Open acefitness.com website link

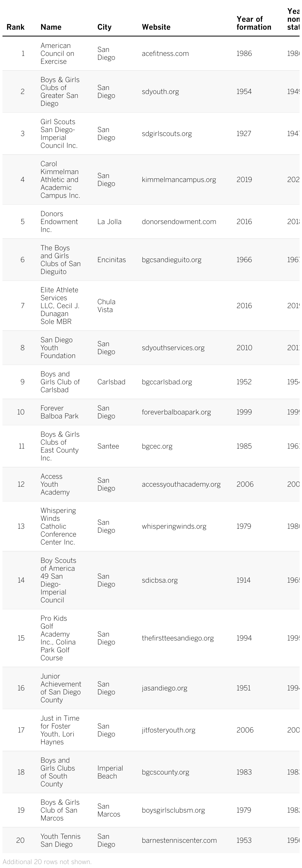click(x=165, y=54)
